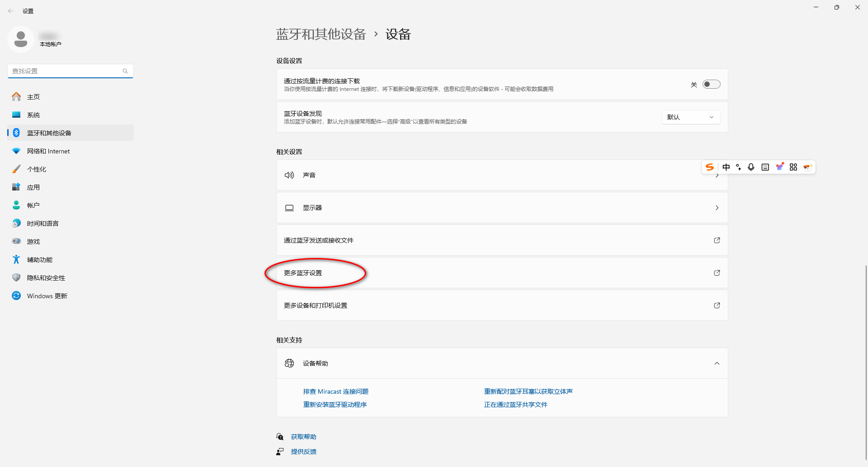Click the user account avatar
Image resolution: width=868 pixels, height=467 pixels.
pyautogui.click(x=21, y=39)
